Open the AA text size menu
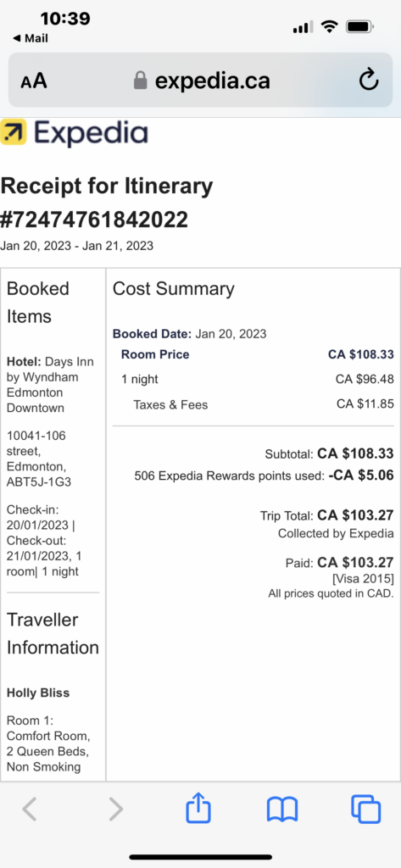 click(34, 81)
